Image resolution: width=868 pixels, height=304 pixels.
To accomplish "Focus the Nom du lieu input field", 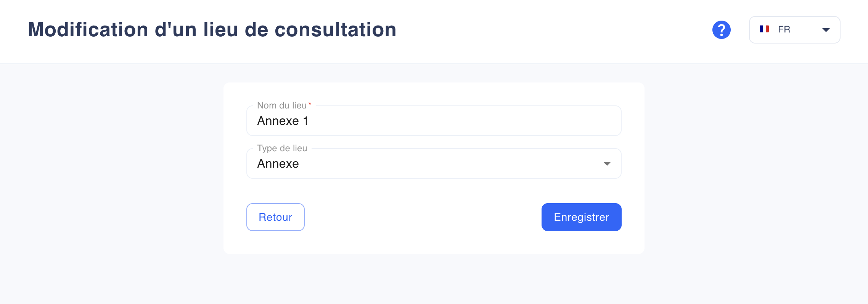I will 434,121.
